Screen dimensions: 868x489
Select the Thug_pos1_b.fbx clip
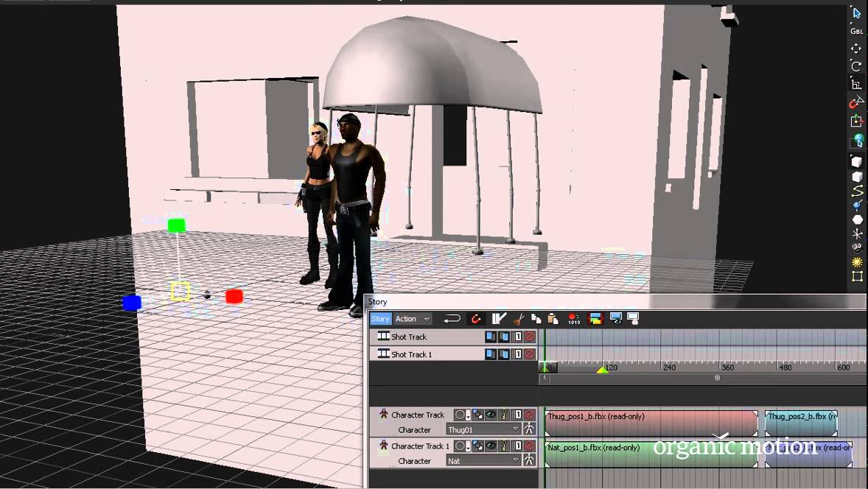pos(651,423)
